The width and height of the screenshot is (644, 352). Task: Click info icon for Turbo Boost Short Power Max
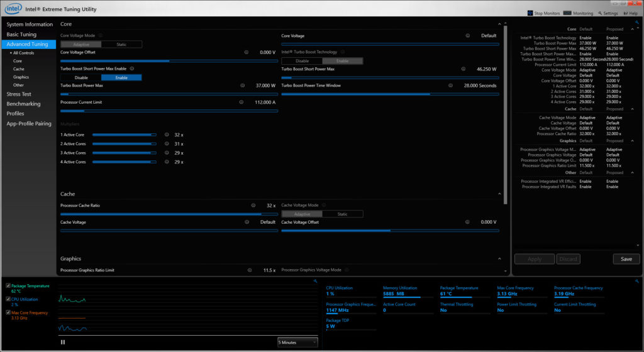(464, 69)
